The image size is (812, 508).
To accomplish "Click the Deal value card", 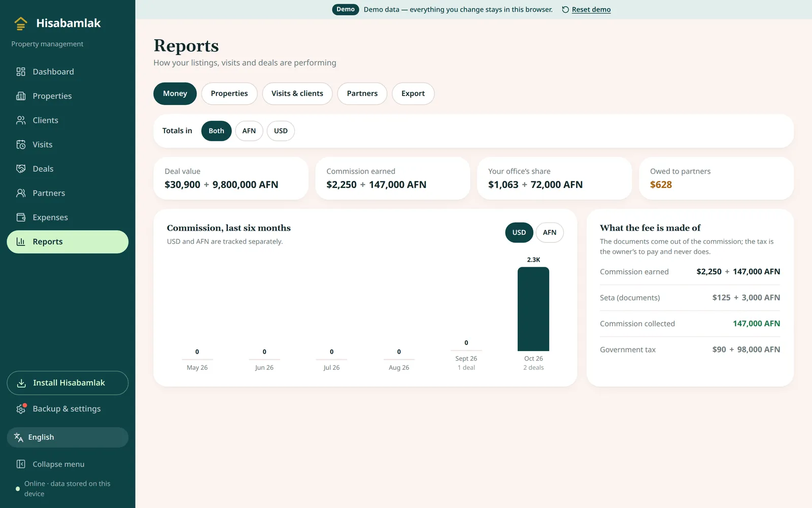I will (x=231, y=178).
